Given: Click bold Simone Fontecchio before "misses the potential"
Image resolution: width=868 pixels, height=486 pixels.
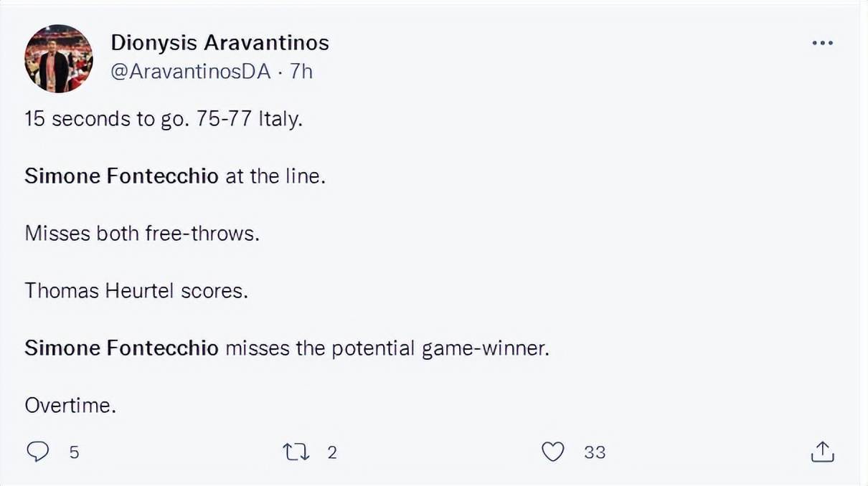Looking at the screenshot, I should [x=121, y=348].
